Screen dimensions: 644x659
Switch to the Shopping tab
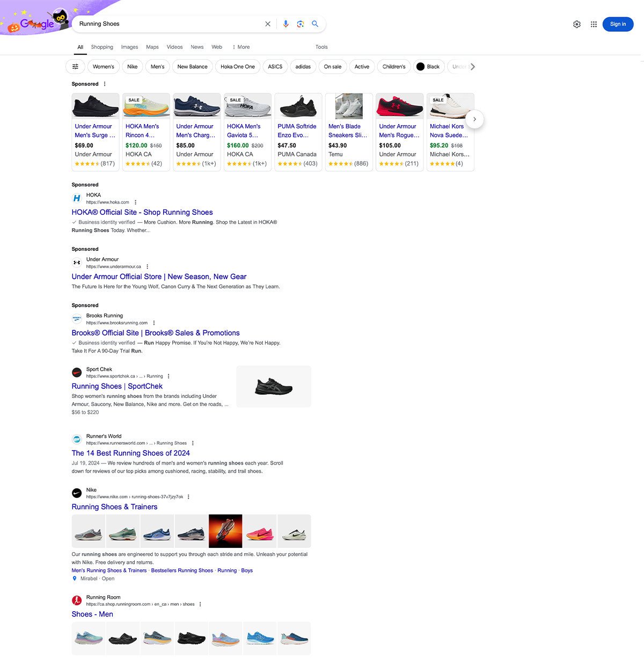click(x=102, y=47)
